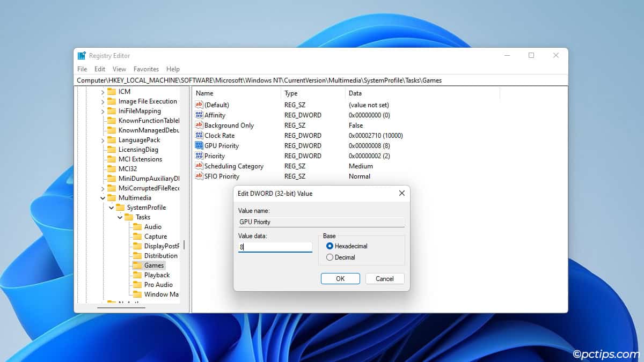Collapse the Tasks tree node
This screenshot has height=362, width=644.
click(x=120, y=217)
